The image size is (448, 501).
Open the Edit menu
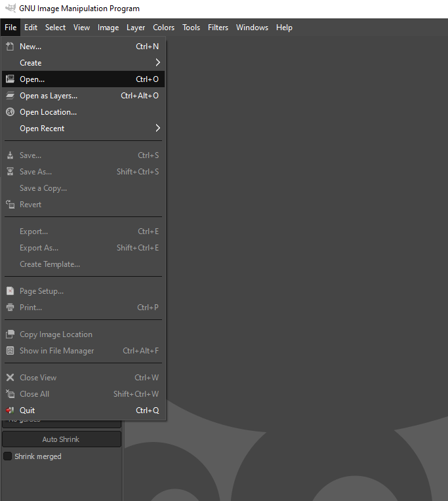31,28
